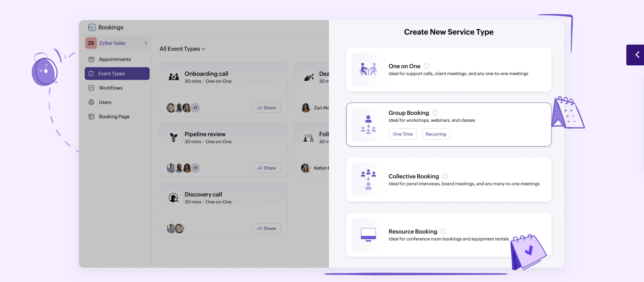Choose Recurring group booking
This screenshot has height=282, width=644.
pos(436,134)
